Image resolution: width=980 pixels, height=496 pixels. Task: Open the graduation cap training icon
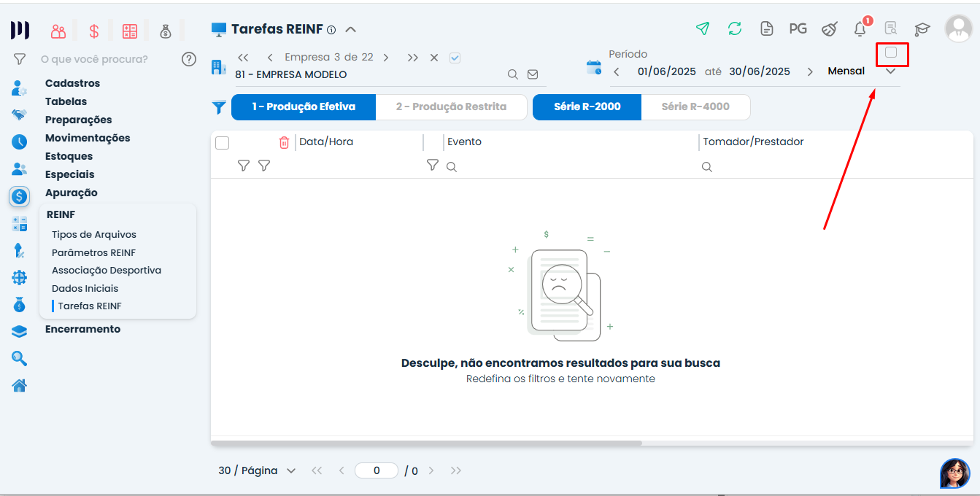click(922, 28)
